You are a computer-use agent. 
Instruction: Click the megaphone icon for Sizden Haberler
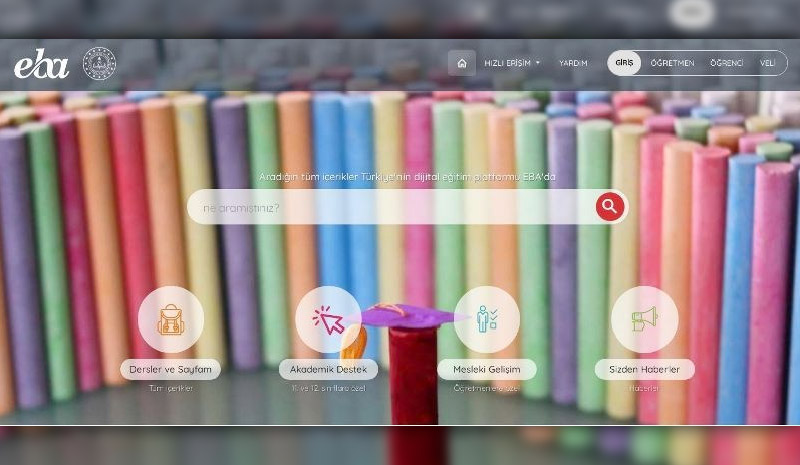[644, 319]
